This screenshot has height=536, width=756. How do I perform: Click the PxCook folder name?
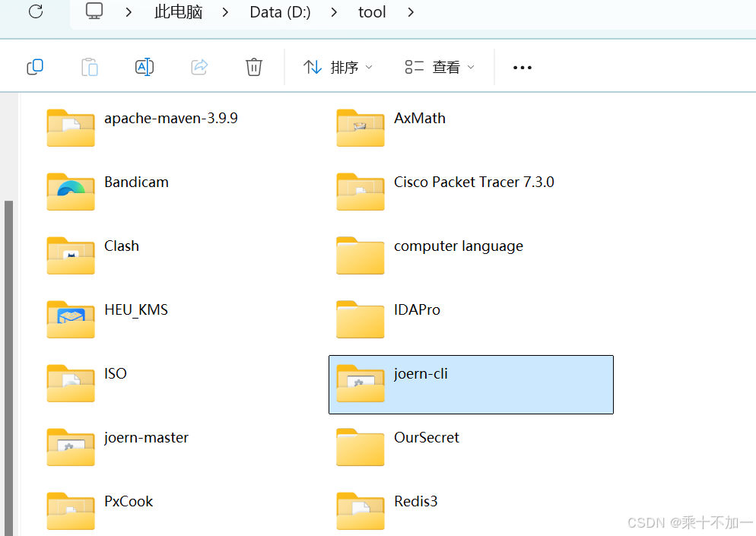click(129, 502)
